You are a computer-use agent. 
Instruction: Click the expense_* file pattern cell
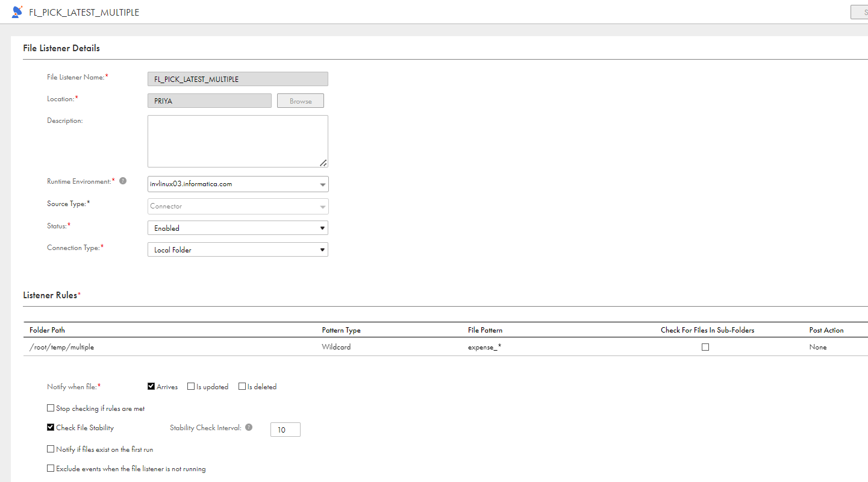click(484, 347)
